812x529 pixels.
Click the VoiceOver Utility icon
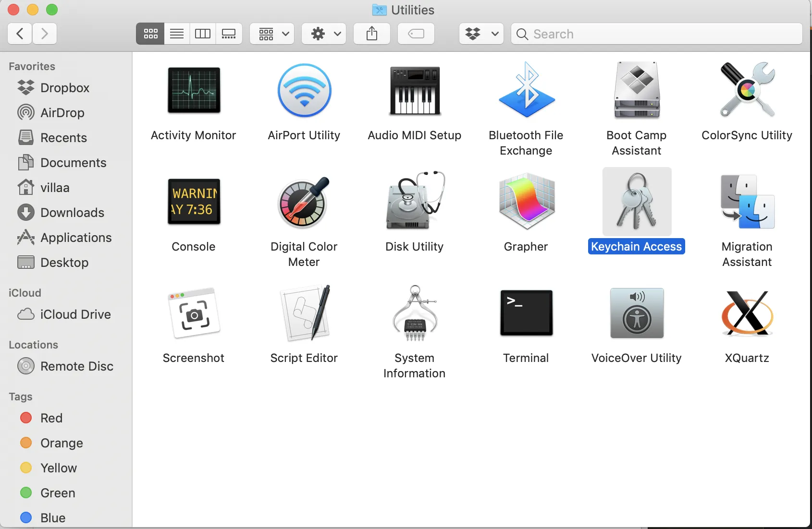point(637,313)
